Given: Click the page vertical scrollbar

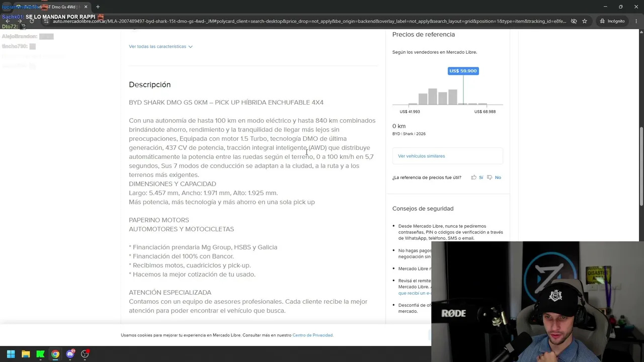Looking at the screenshot, I should click(641, 166).
